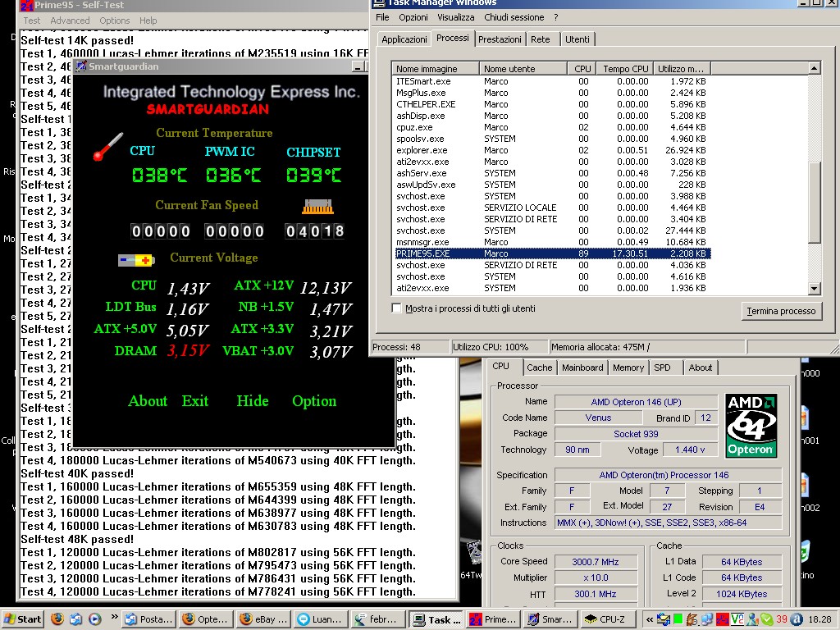Image resolution: width=840 pixels, height=630 pixels.
Task: Click Option in Smartguardian
Action: tap(314, 400)
